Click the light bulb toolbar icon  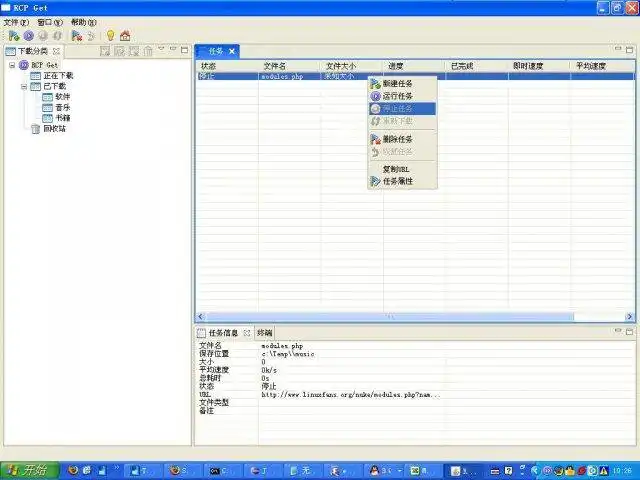click(111, 36)
